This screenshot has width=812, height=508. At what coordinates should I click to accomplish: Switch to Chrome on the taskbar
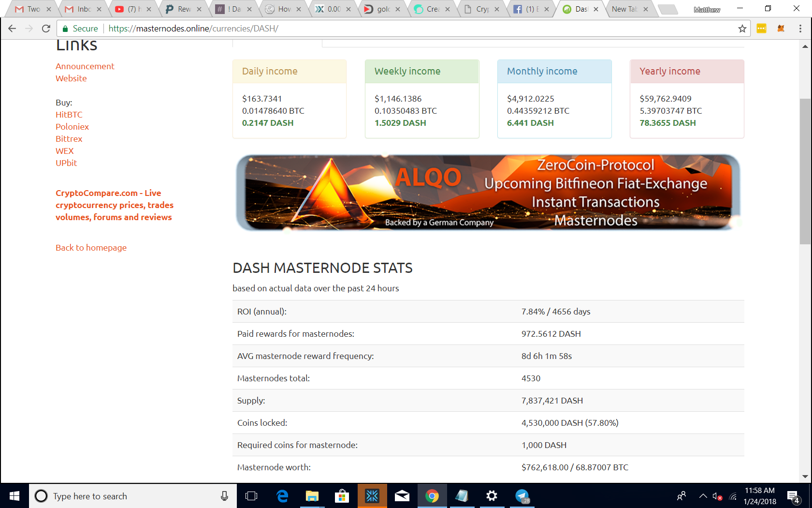(x=432, y=496)
